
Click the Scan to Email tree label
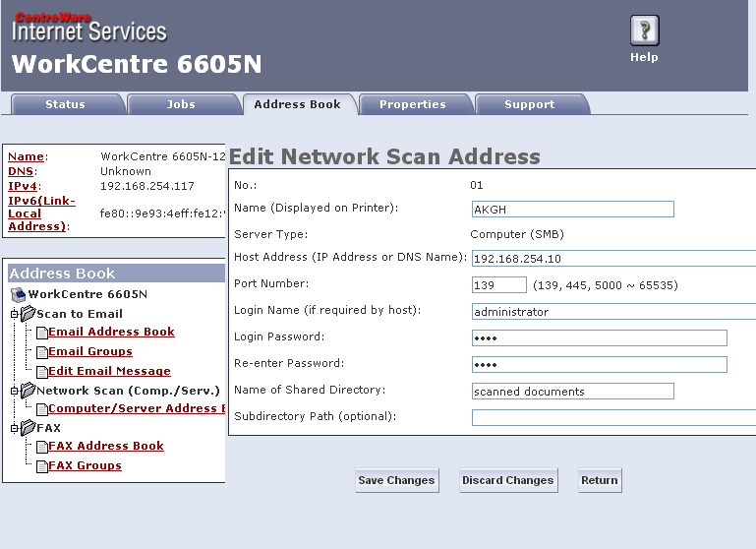(80, 314)
